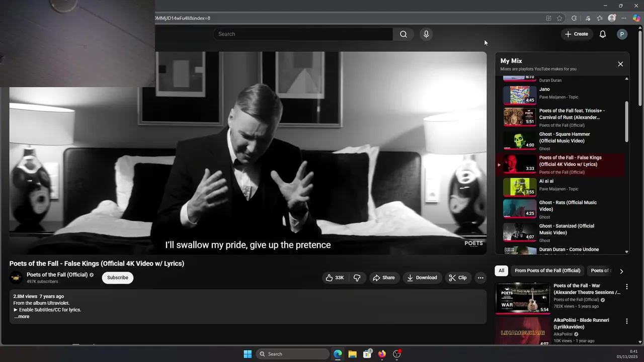Viewport: 644px width, 362px height.
Task: Open Edge split screen icon in address bar
Action: pos(548,18)
